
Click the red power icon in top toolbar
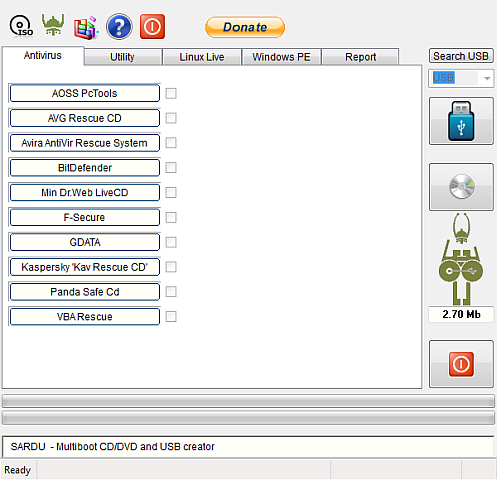pos(152,27)
